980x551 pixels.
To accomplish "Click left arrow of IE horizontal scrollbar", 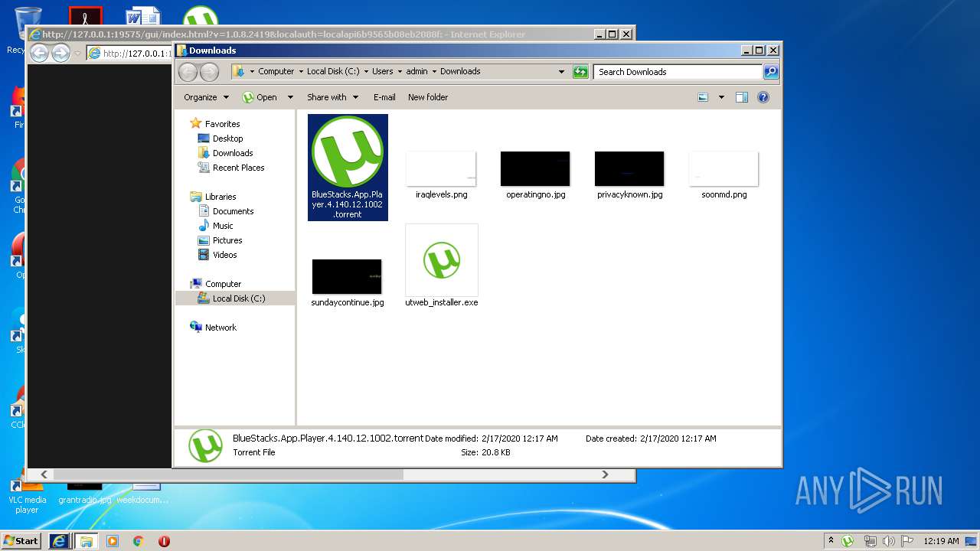I will (x=44, y=474).
